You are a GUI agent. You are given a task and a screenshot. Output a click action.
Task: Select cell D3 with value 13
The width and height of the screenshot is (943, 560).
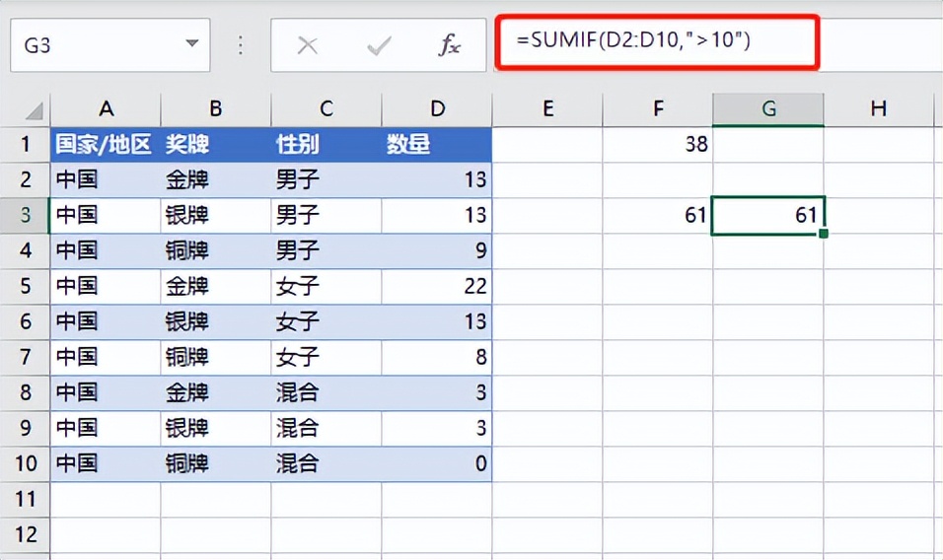[x=437, y=215]
